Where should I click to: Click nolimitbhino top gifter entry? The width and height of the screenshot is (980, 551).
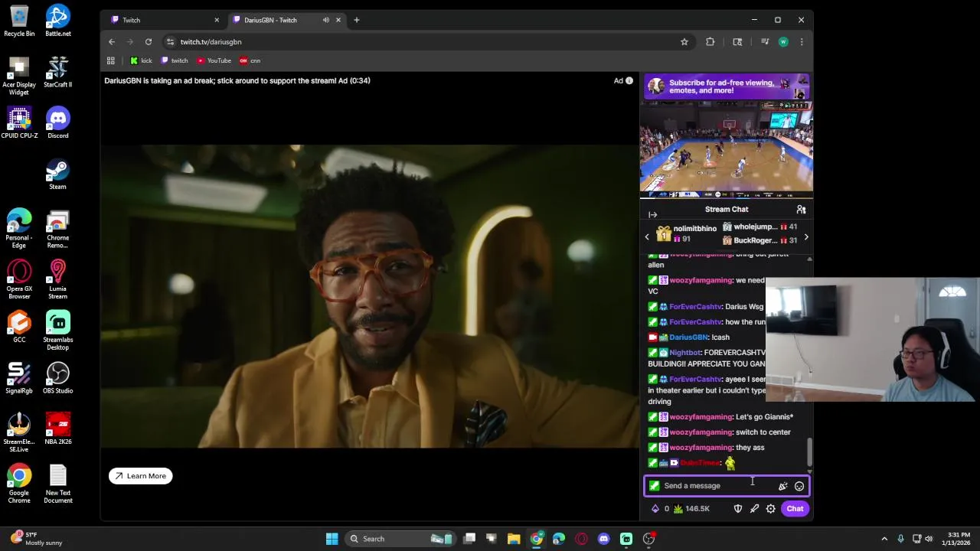[687, 233]
